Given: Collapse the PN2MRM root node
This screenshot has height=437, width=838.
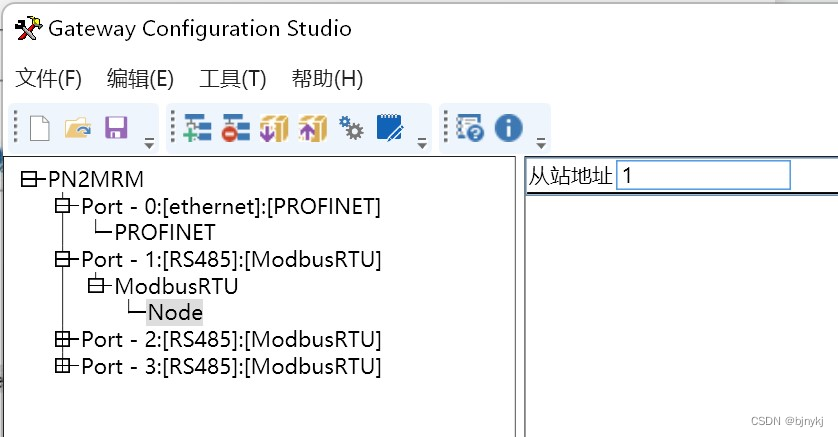Looking at the screenshot, I should point(29,179).
